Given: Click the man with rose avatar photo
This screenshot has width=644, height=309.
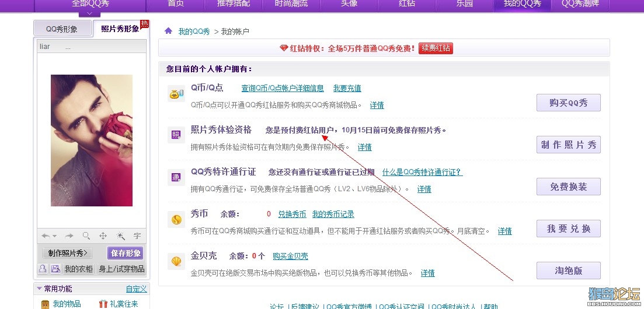Looking at the screenshot, I should tap(92, 141).
